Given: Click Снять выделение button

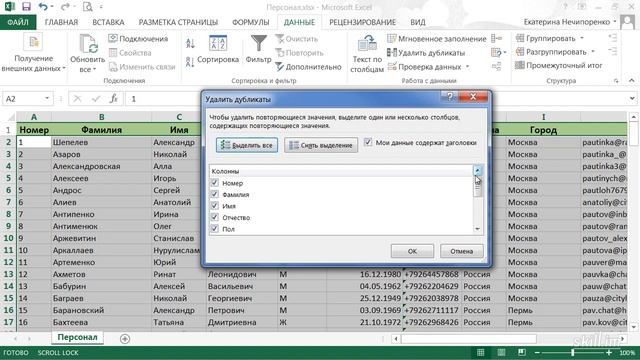Looking at the screenshot, I should (321, 145).
